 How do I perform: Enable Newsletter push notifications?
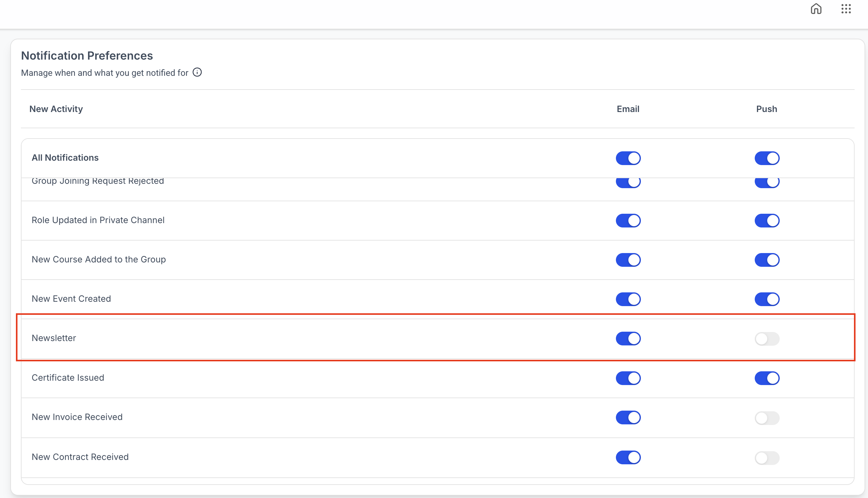pyautogui.click(x=767, y=339)
